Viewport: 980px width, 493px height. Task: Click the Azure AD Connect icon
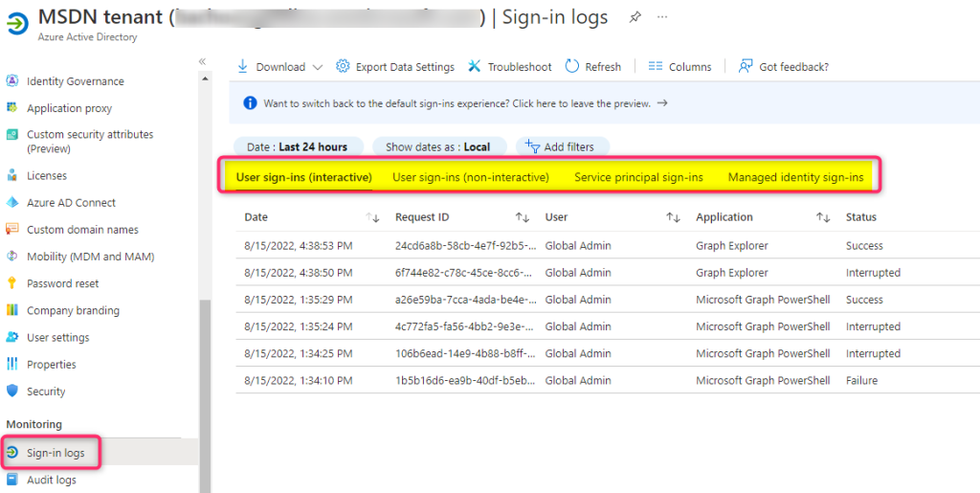coord(11,202)
